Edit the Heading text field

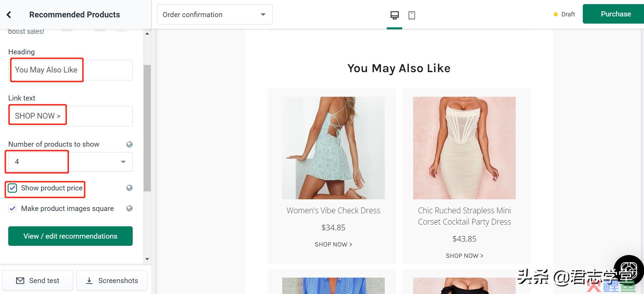click(x=70, y=70)
